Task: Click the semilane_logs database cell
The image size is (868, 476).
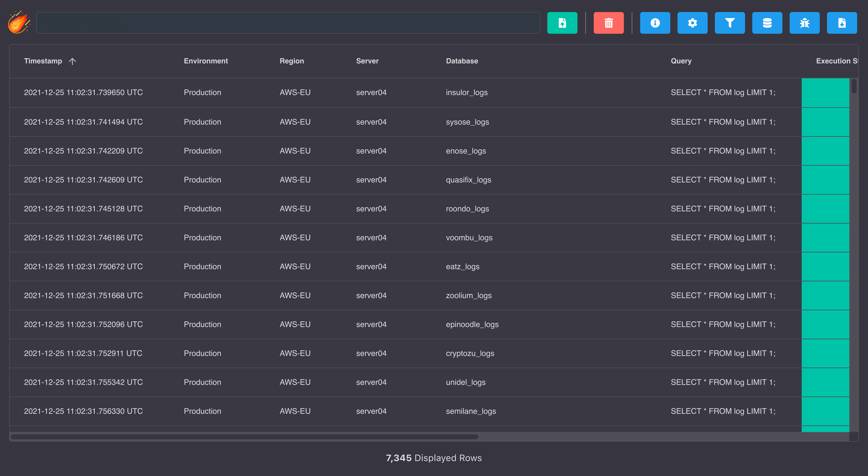Action: pyautogui.click(x=471, y=411)
